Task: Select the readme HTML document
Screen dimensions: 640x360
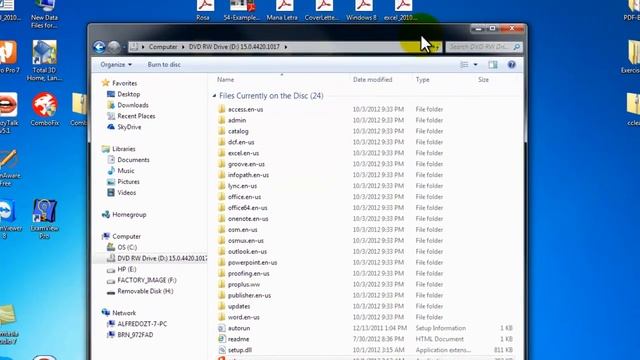Action: coord(238,339)
